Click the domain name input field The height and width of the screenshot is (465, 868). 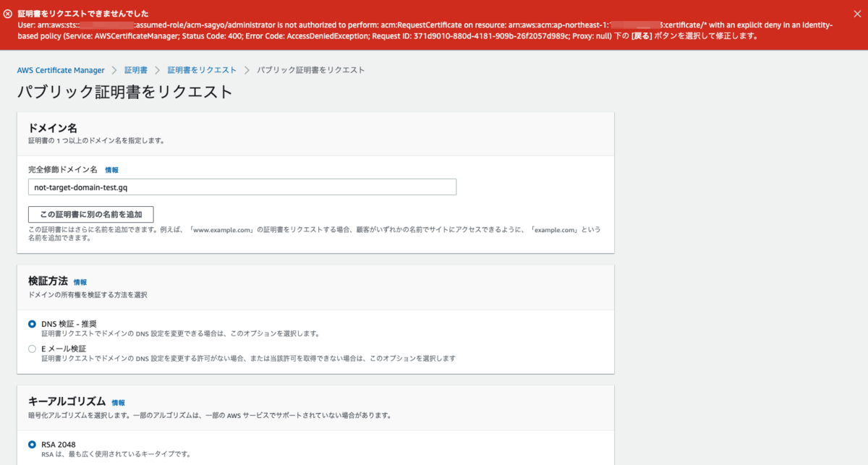click(x=242, y=187)
